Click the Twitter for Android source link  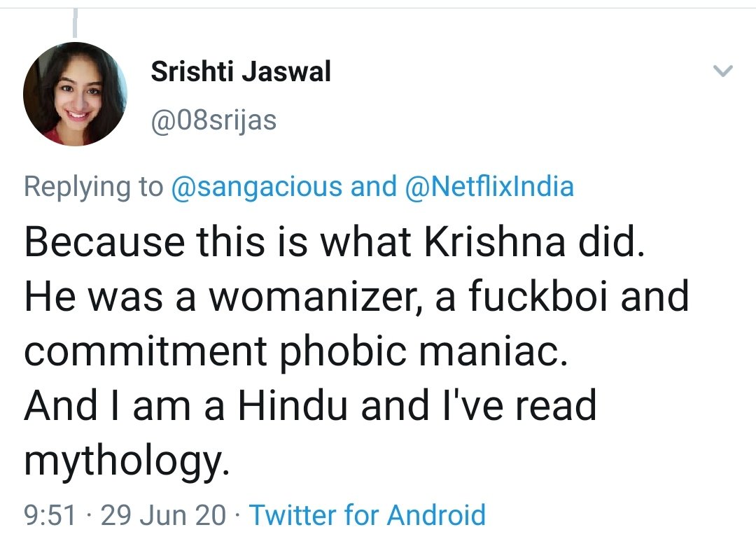coord(367,515)
